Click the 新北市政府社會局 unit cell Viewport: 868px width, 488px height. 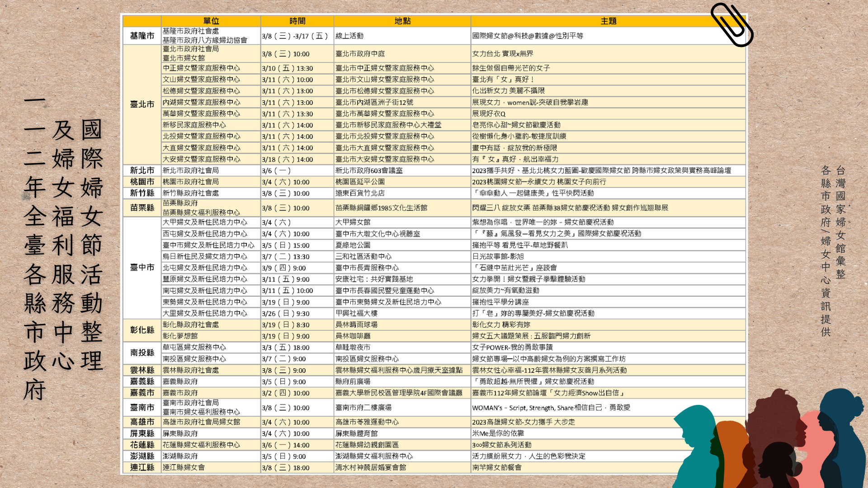(191, 170)
